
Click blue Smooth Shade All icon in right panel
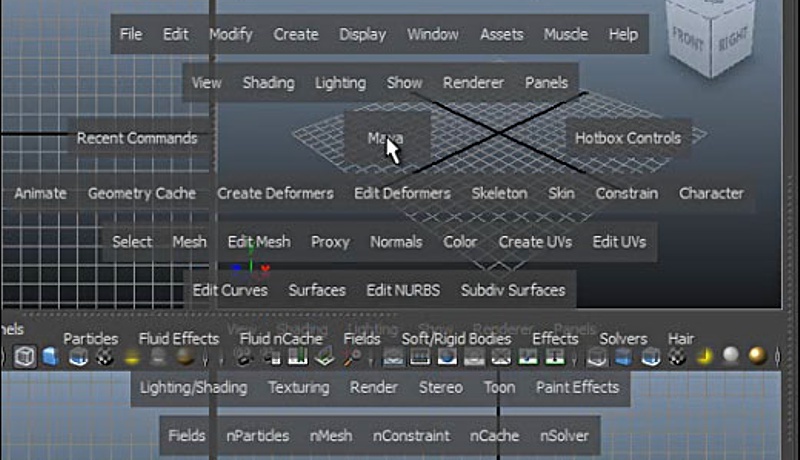point(623,357)
